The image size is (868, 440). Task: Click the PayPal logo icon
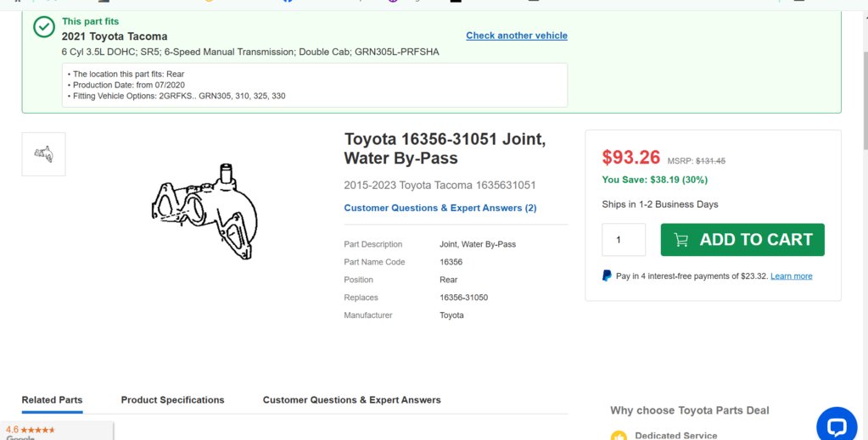pos(607,276)
